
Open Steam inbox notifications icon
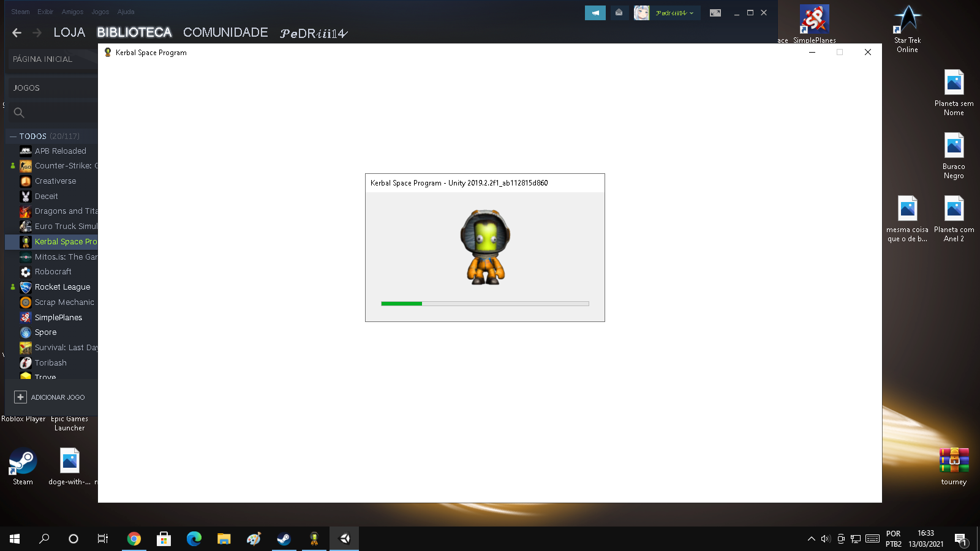tap(619, 13)
